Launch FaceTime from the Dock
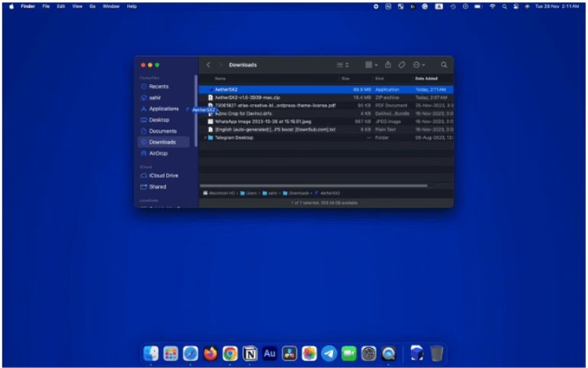The width and height of the screenshot is (588, 368). pyautogui.click(x=349, y=353)
